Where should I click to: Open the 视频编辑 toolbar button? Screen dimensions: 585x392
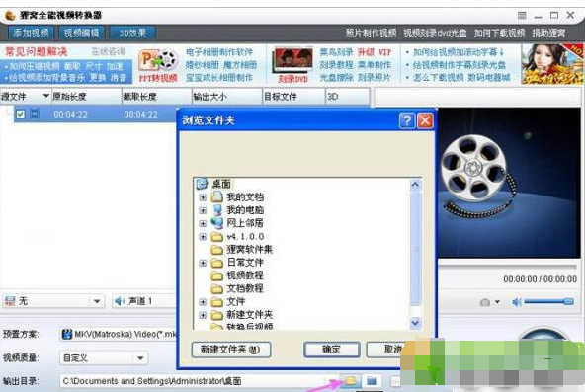coord(82,33)
